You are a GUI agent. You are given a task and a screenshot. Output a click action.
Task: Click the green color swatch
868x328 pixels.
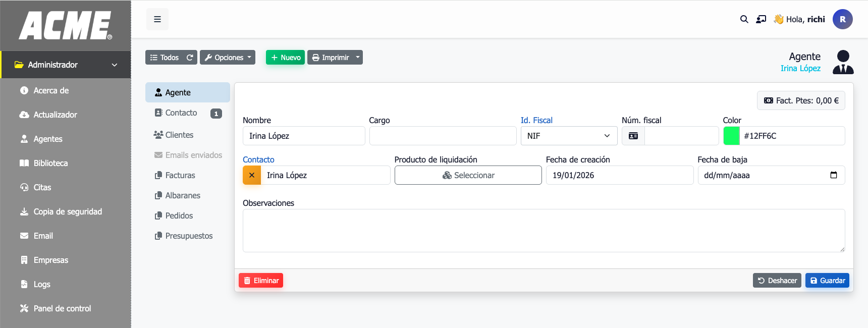point(731,136)
